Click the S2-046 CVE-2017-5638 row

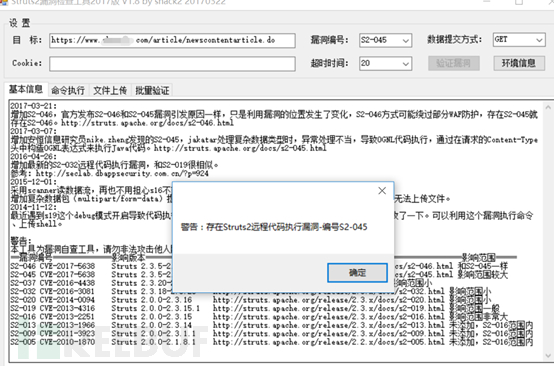tap(259, 266)
